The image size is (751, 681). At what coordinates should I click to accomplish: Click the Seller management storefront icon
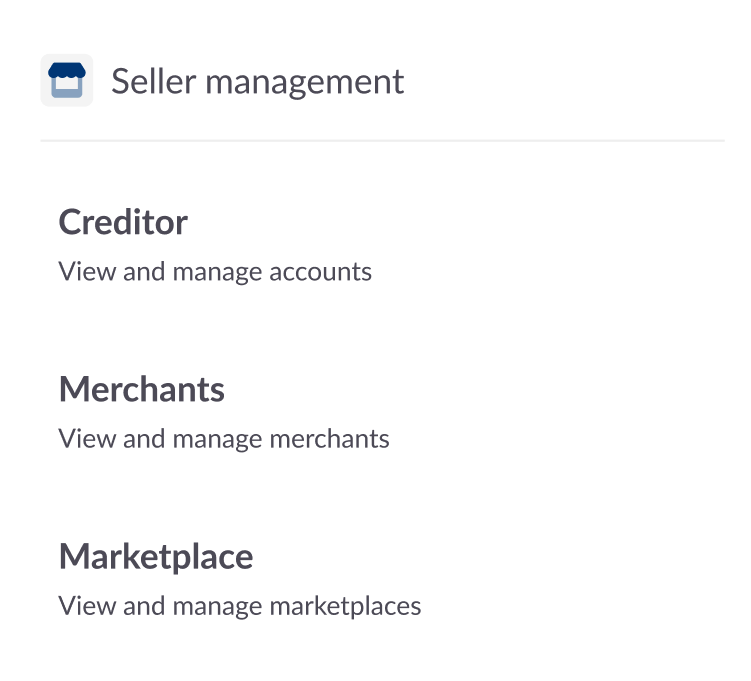(x=67, y=80)
